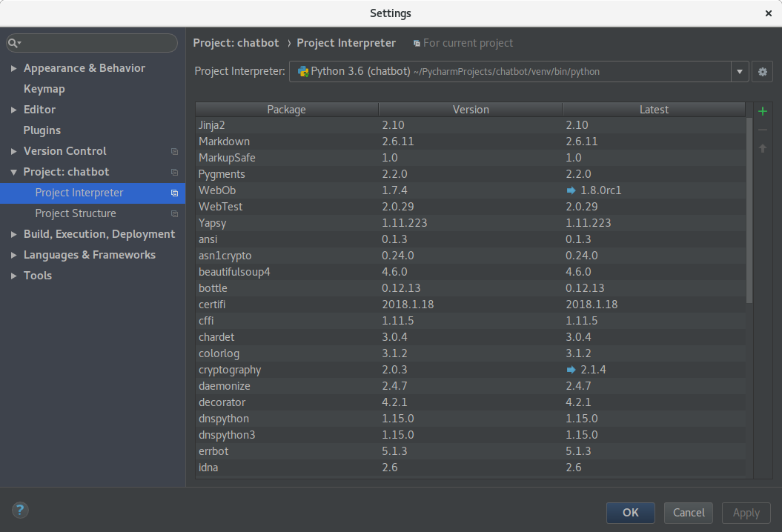Select the ansi package row
This screenshot has height=532, width=782.
click(x=470, y=239)
